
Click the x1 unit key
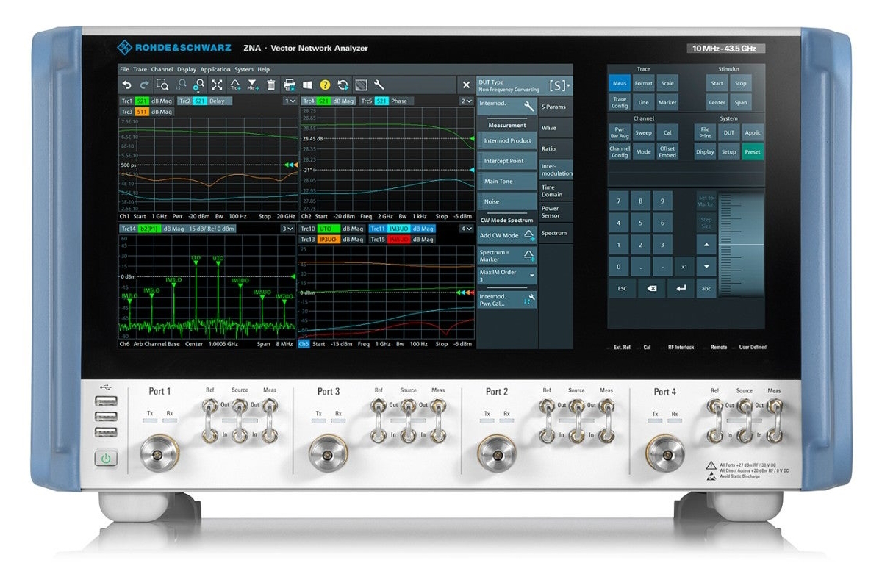point(684,267)
